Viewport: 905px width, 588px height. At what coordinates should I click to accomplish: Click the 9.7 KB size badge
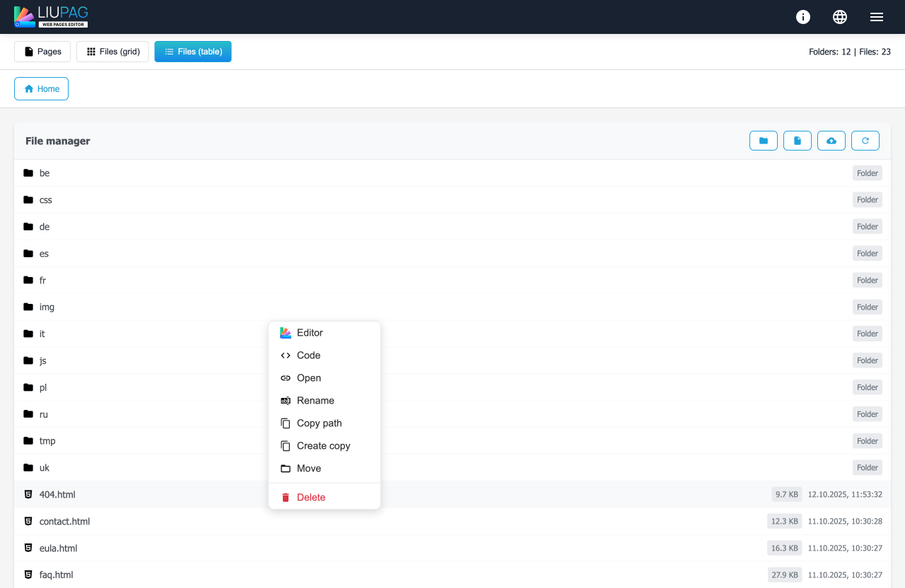(x=787, y=495)
